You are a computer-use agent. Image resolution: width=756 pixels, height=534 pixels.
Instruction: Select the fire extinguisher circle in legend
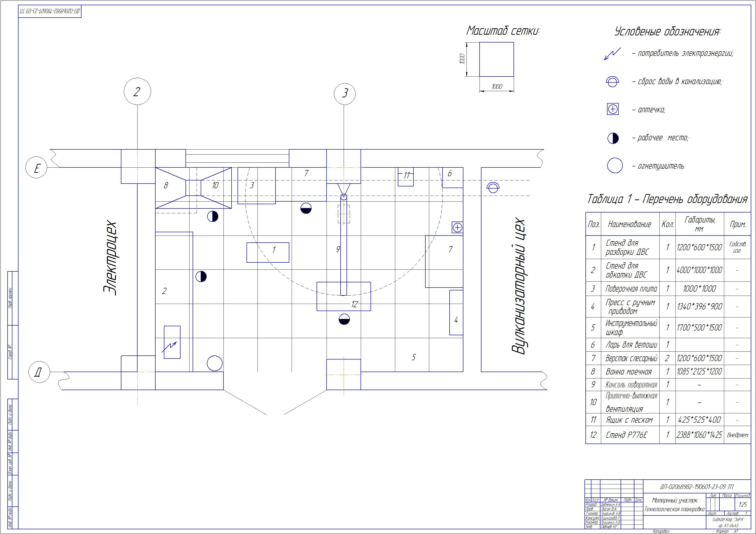coord(615,165)
